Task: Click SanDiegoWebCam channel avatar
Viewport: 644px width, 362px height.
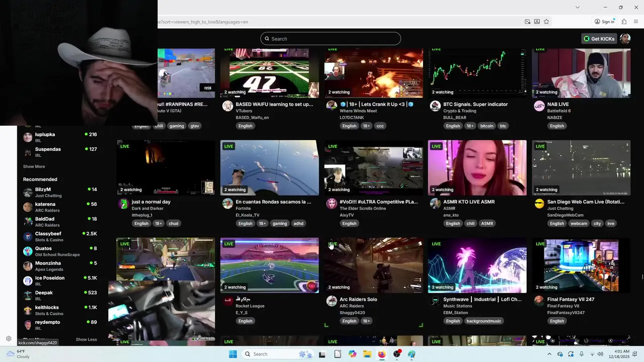Action: click(x=539, y=203)
